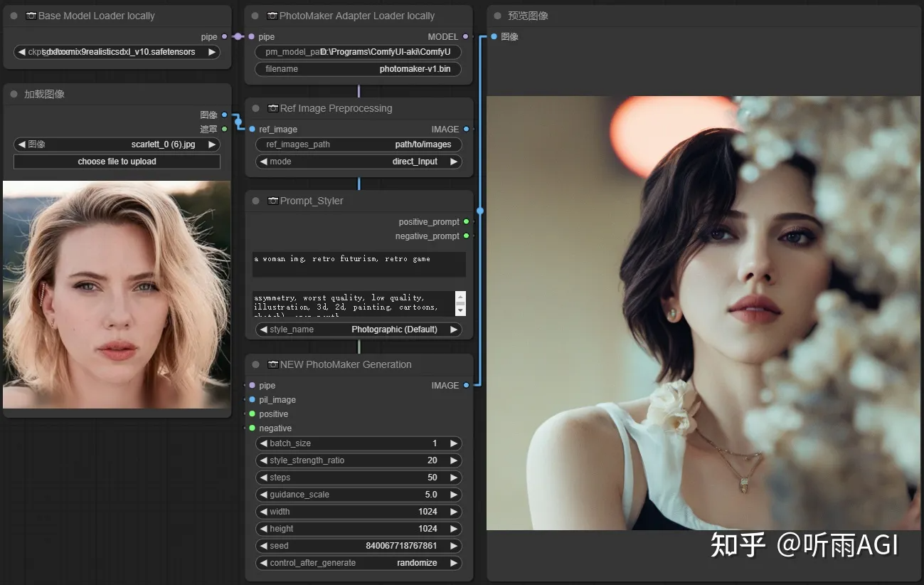Click the pil_image input port
Screen dimensions: 924x585
(252, 399)
